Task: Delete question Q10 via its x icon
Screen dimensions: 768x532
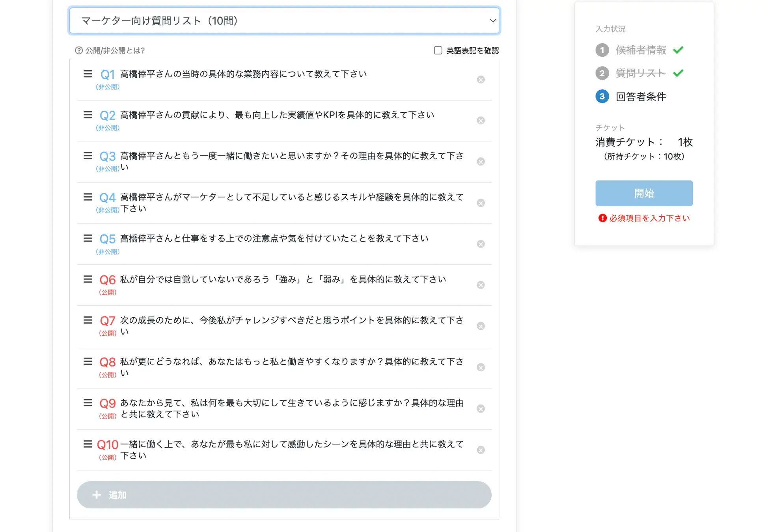Action: [481, 450]
